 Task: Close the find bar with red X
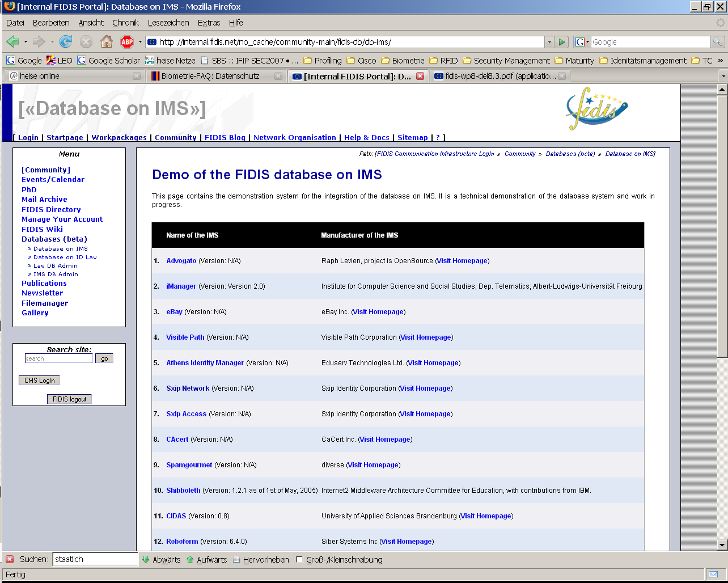10,560
